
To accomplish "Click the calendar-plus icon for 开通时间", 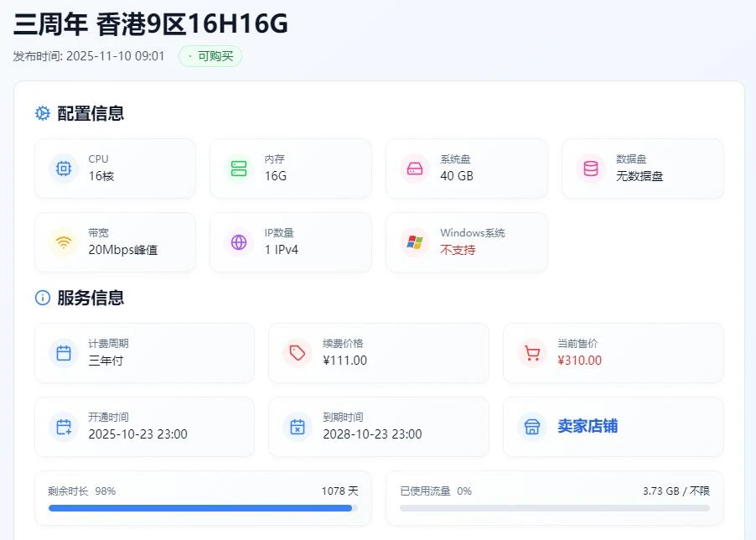I will [64, 427].
